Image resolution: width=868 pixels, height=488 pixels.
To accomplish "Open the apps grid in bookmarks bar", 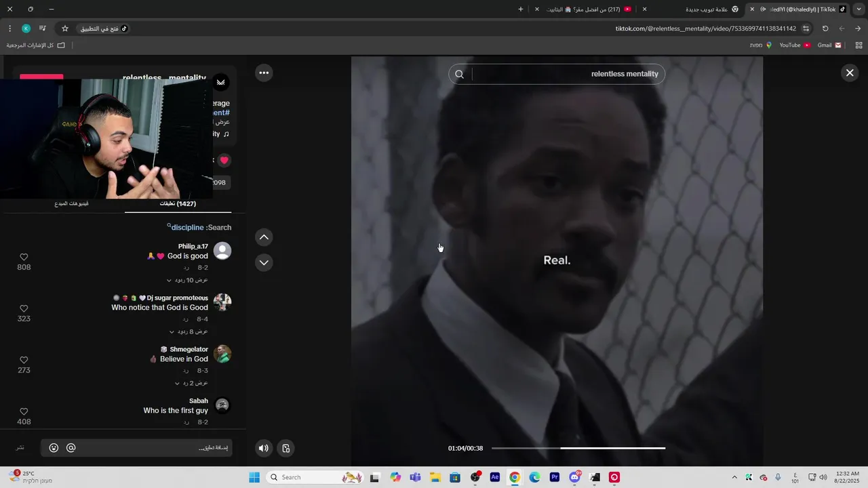I will tap(859, 45).
